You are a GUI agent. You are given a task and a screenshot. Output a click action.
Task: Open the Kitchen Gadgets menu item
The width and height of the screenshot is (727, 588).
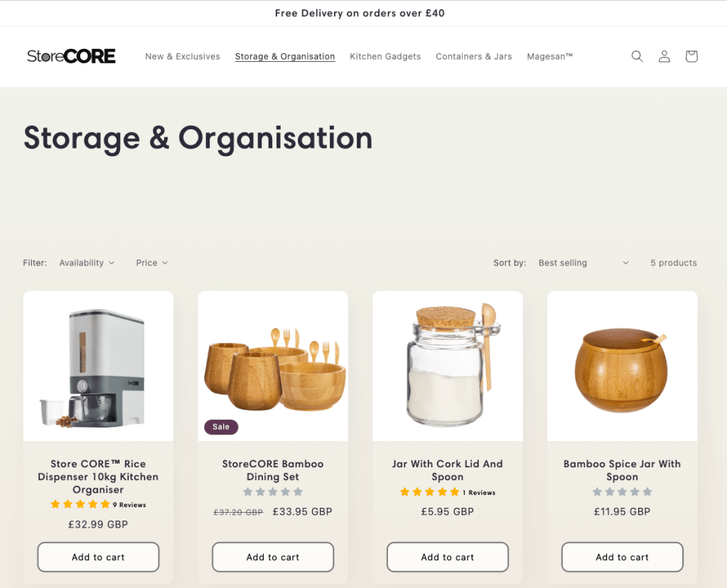tap(385, 57)
